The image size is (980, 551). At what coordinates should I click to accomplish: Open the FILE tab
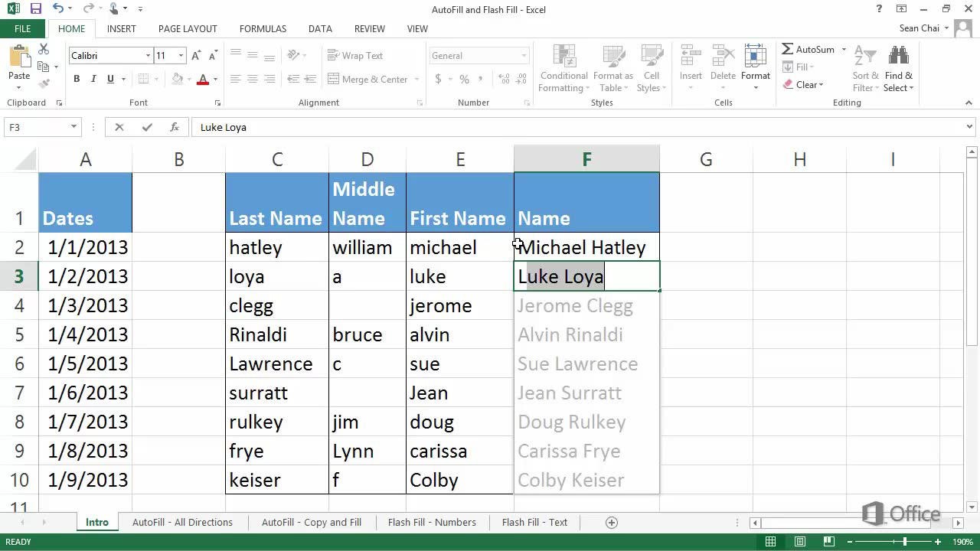[x=23, y=28]
